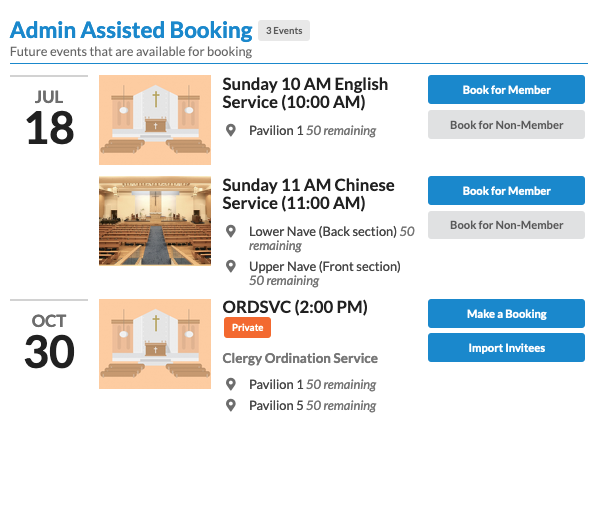This screenshot has height=506, width=595.
Task: Click Make a Booking for ORDSVC
Action: coord(506,314)
